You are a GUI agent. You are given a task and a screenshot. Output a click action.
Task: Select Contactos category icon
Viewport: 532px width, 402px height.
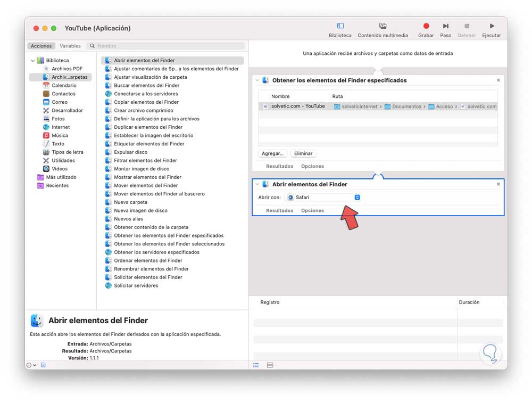tap(46, 94)
